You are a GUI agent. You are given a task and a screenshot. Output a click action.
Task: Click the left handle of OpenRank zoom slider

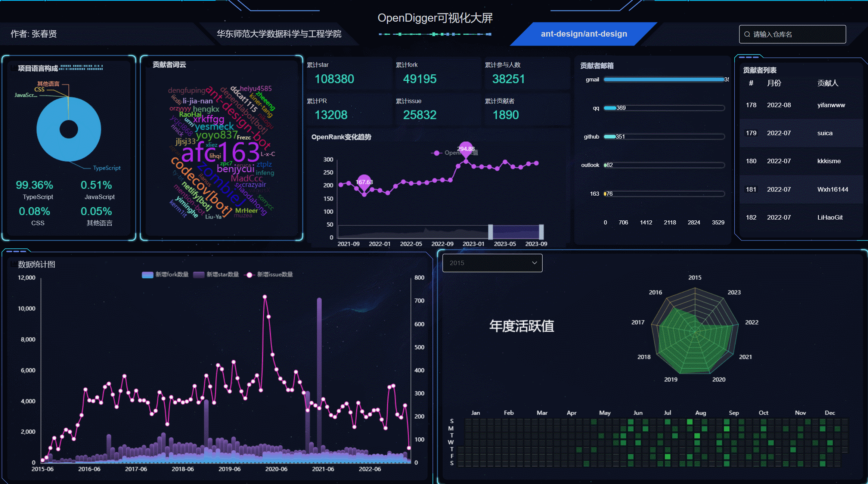pos(490,232)
